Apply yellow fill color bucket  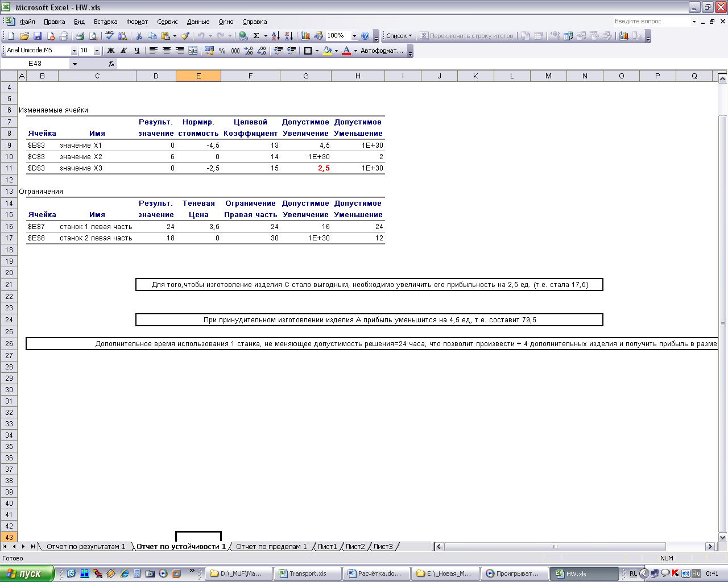point(327,51)
